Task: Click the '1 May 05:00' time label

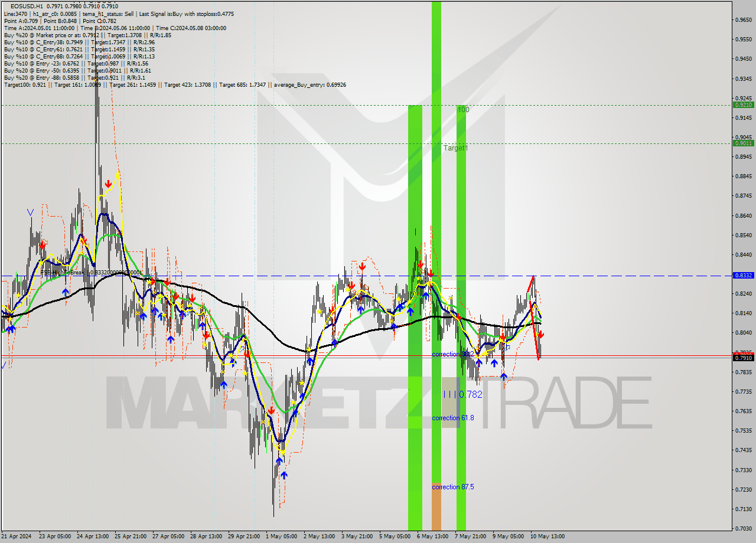Action: pyautogui.click(x=281, y=537)
